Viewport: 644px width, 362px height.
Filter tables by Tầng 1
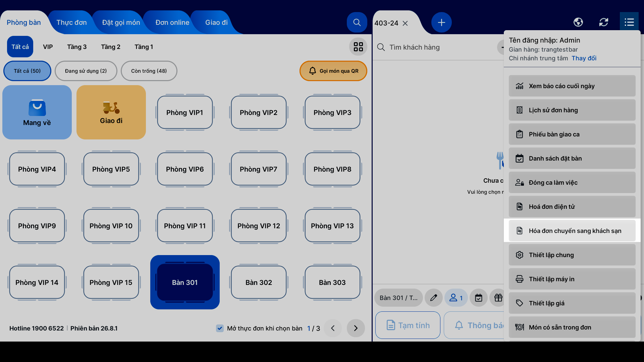click(144, 47)
